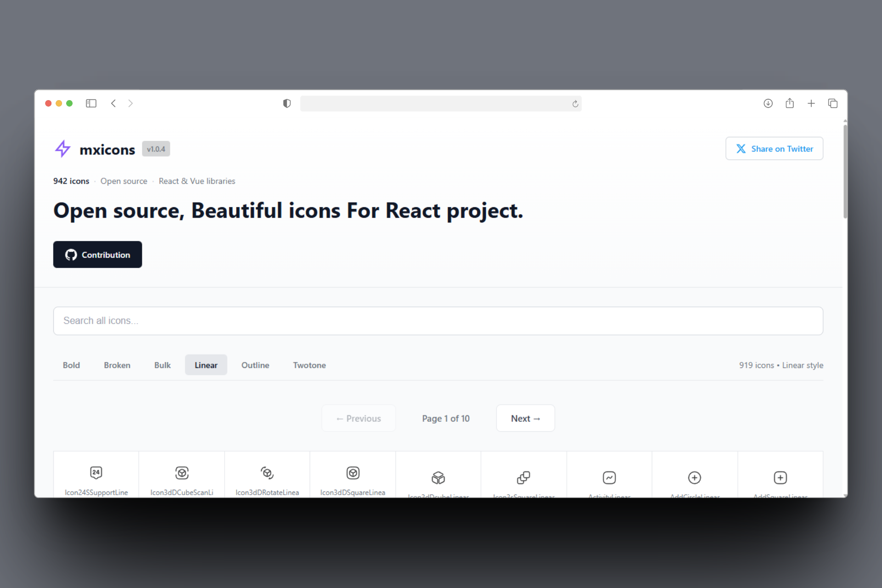Viewport: 882px width, 588px height.
Task: Click the Contribution GitHub button
Action: coord(97,254)
